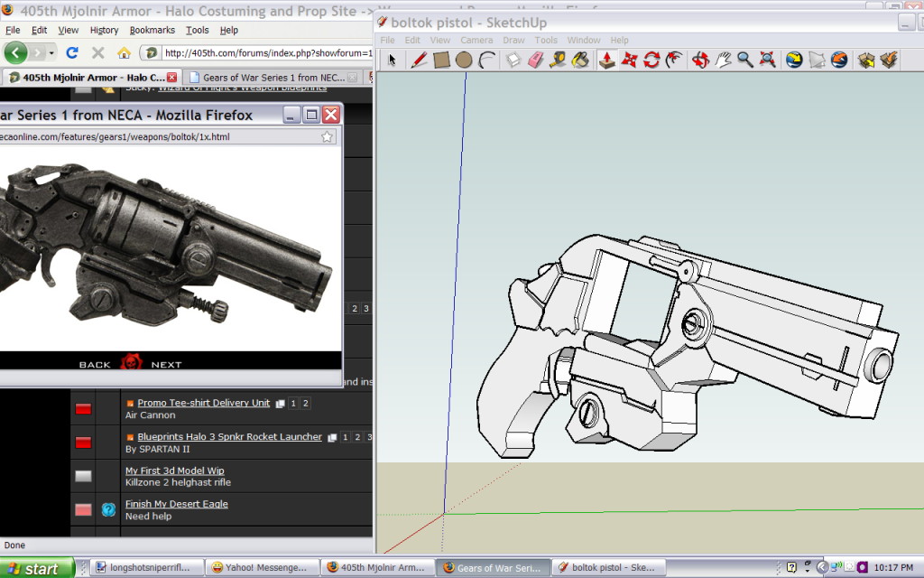Click the Firefox Reload button
The image size is (924, 578).
coord(72,53)
